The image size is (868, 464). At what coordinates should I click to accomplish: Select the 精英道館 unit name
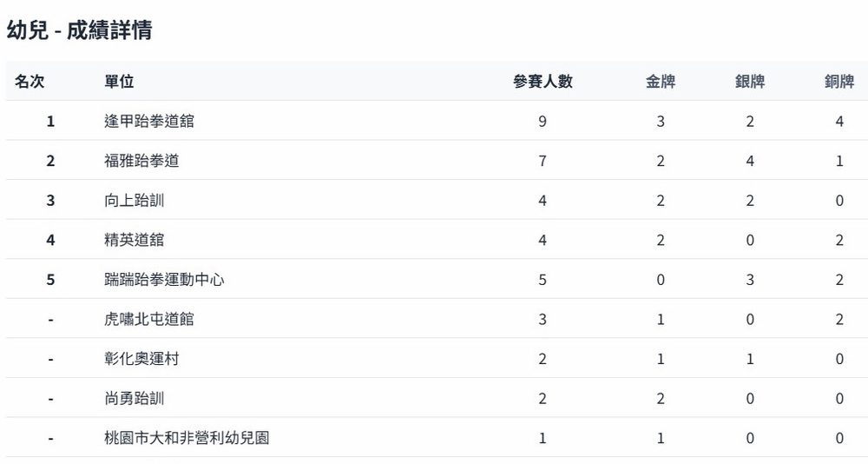click(134, 240)
